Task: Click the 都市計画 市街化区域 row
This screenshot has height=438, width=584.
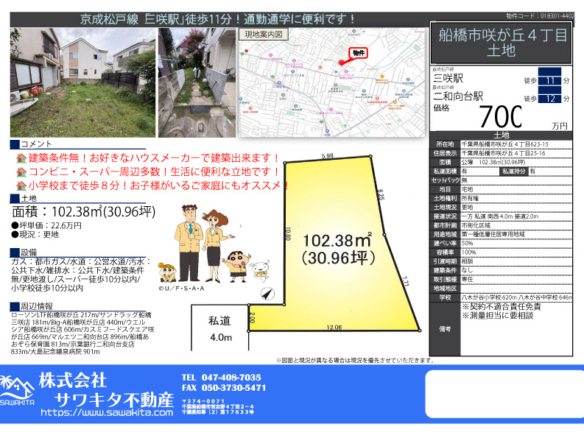Action: click(x=501, y=225)
